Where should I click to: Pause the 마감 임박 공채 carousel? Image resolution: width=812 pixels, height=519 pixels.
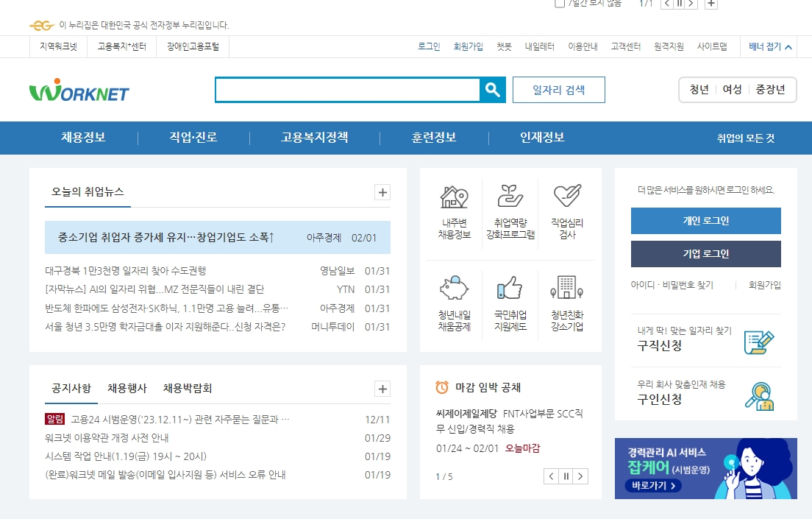click(x=566, y=476)
